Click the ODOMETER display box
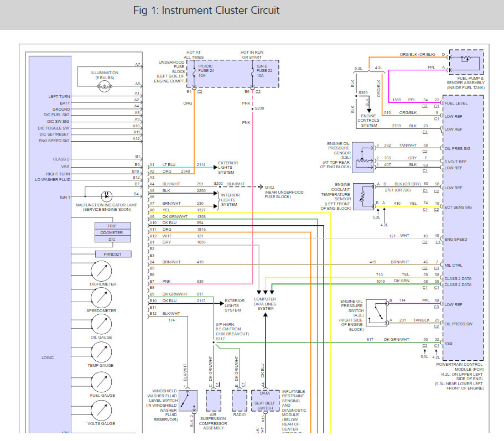 [112, 232]
